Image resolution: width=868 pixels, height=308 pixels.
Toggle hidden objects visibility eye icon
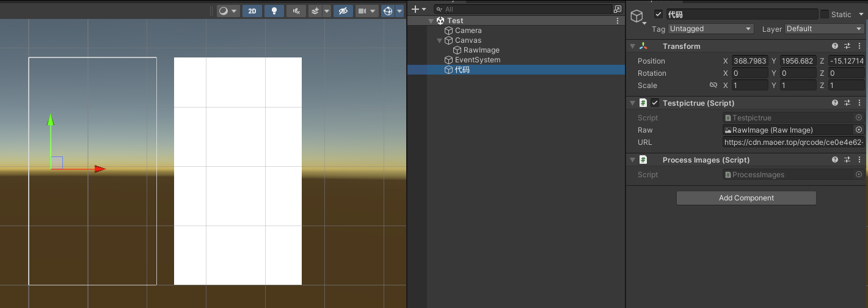(x=343, y=10)
